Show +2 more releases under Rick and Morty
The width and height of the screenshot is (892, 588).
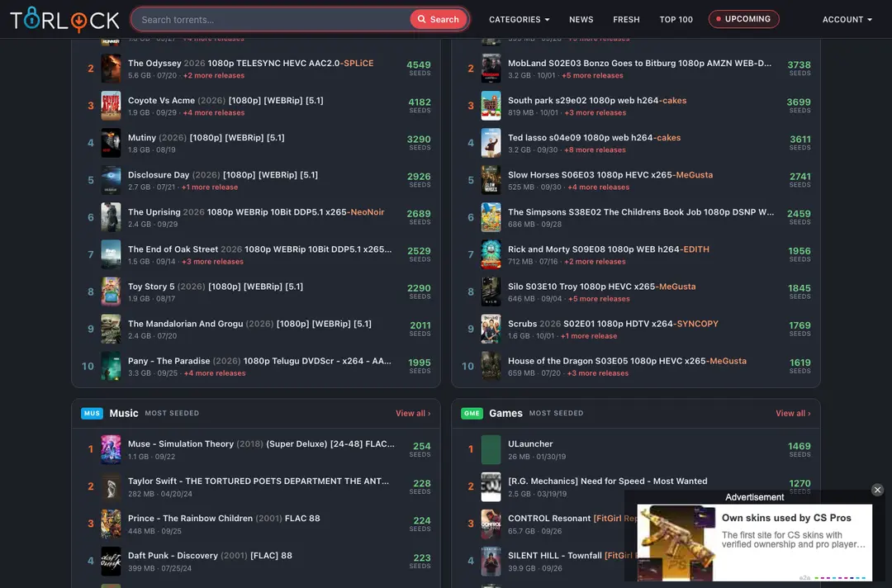pyautogui.click(x=595, y=262)
